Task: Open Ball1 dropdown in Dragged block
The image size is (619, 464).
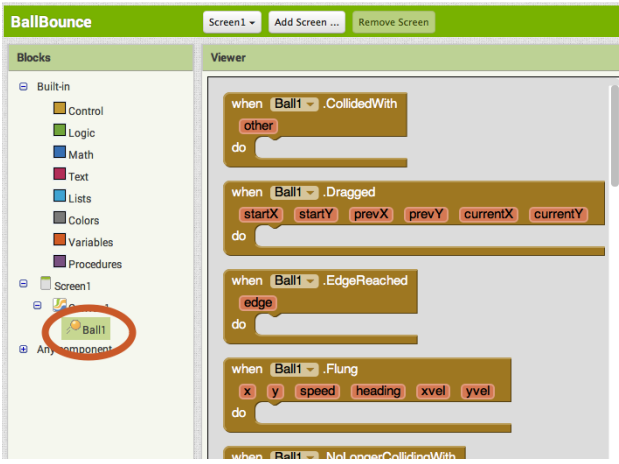Action: (293, 192)
